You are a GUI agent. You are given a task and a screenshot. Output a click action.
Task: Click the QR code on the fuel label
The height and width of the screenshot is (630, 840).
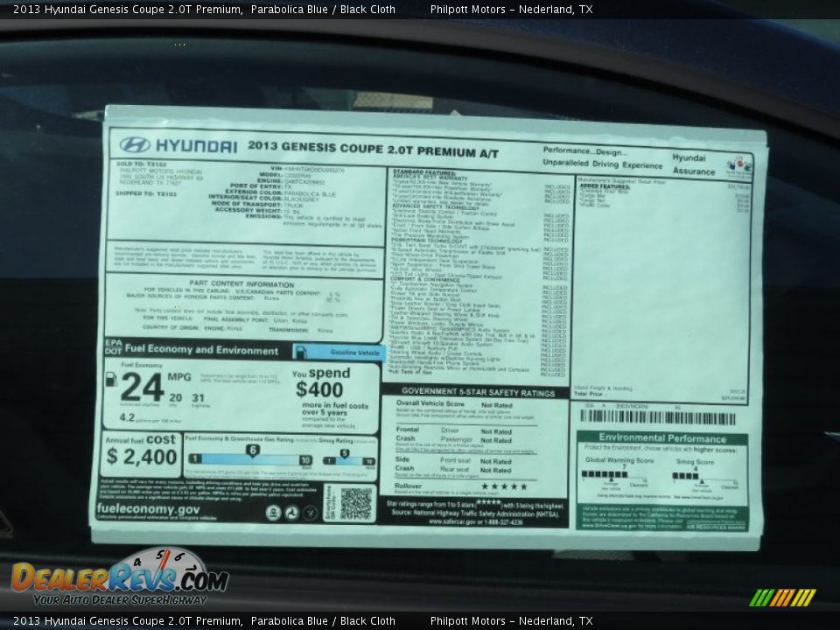pyautogui.click(x=356, y=504)
